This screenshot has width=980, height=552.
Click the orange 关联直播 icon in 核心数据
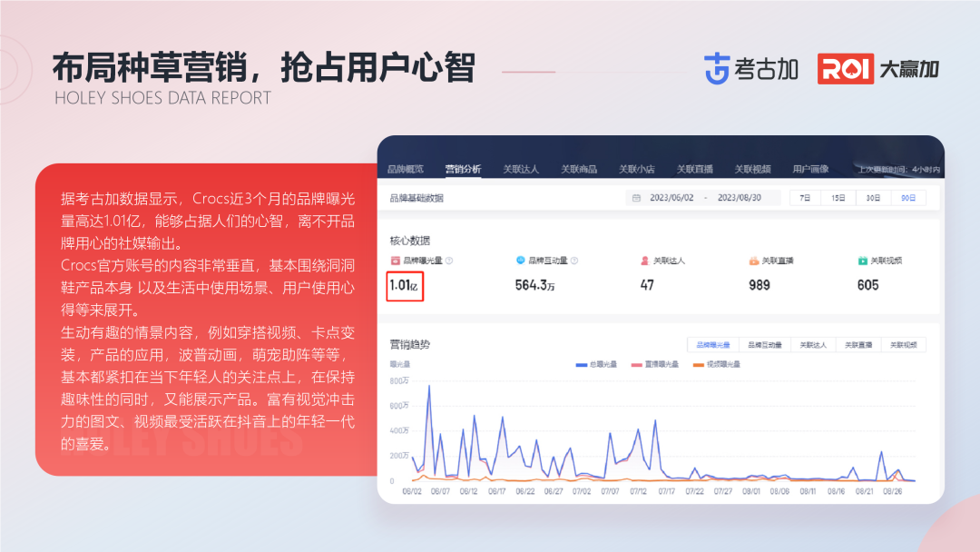754,261
